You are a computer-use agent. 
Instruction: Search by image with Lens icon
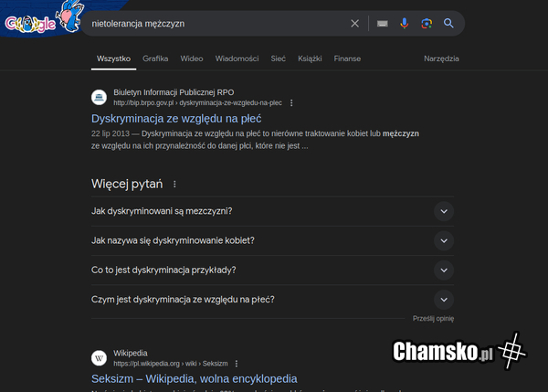(427, 24)
